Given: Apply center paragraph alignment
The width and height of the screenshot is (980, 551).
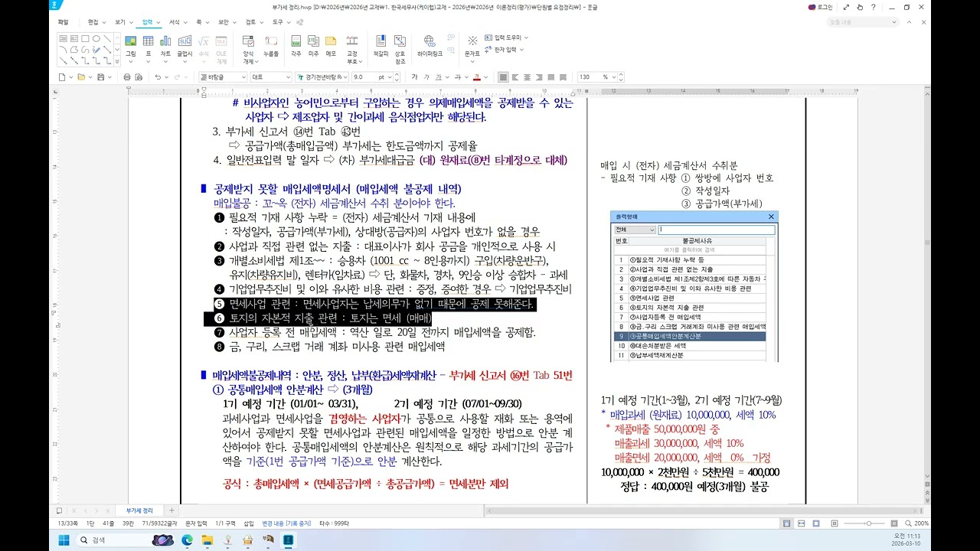Looking at the screenshot, I should (x=527, y=77).
